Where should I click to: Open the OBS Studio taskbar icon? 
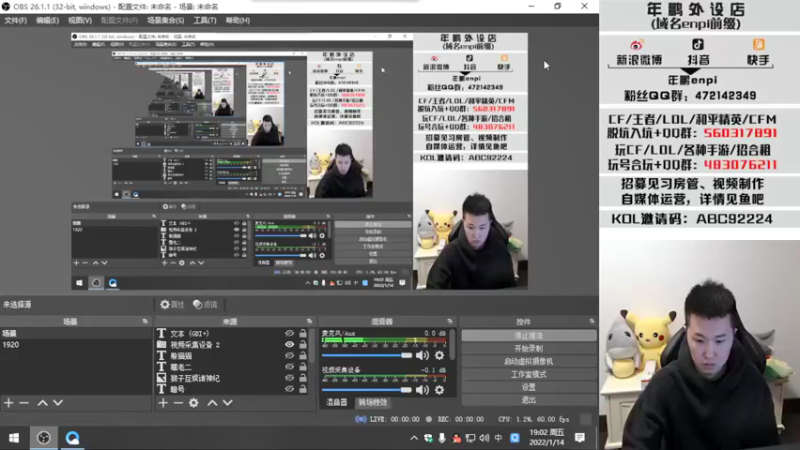click(44, 438)
